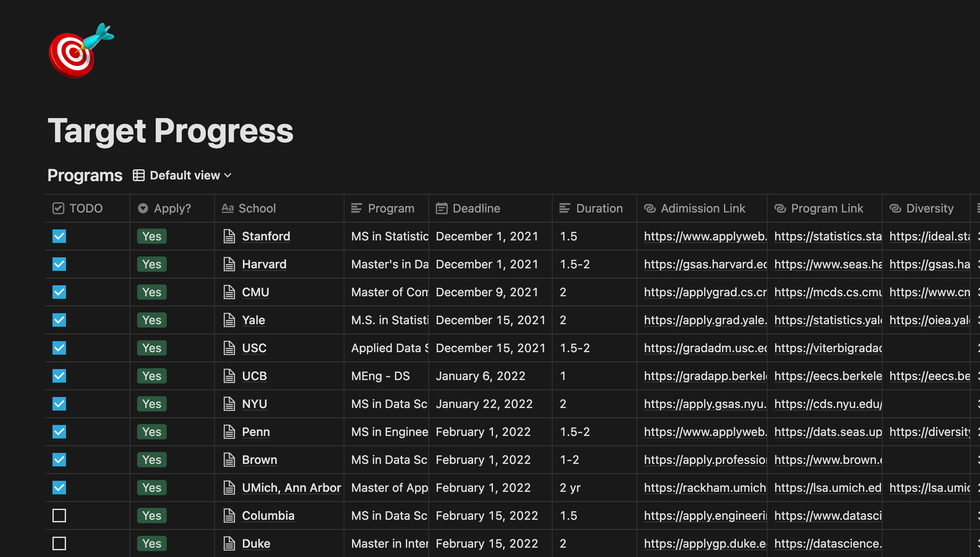This screenshot has height=557, width=980.
Task: Click the select icon in Apply? header
Action: [143, 208]
